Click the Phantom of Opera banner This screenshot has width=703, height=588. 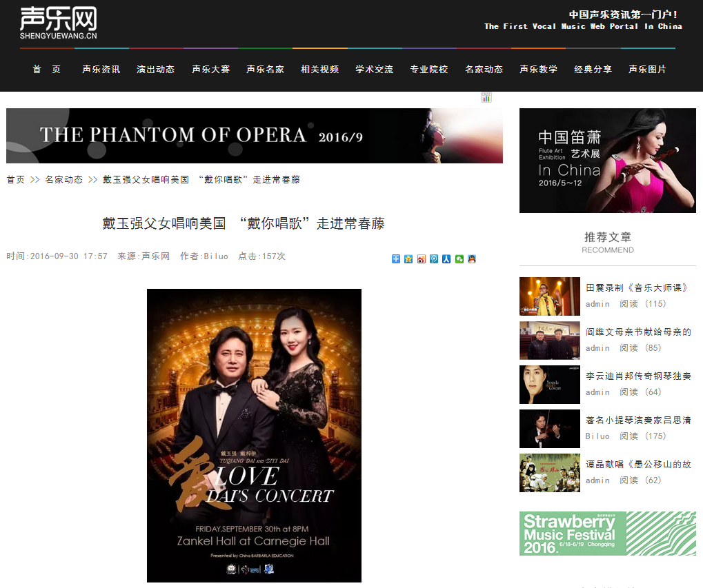coord(254,136)
